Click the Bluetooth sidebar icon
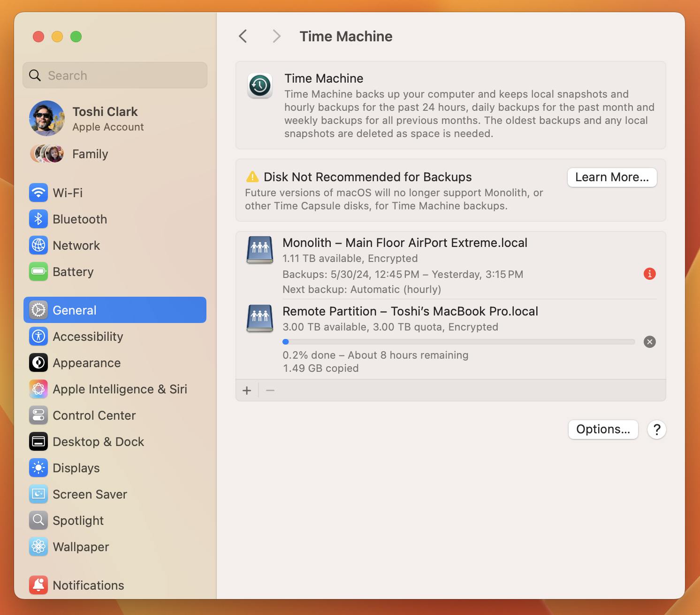The height and width of the screenshot is (615, 700). point(38,219)
